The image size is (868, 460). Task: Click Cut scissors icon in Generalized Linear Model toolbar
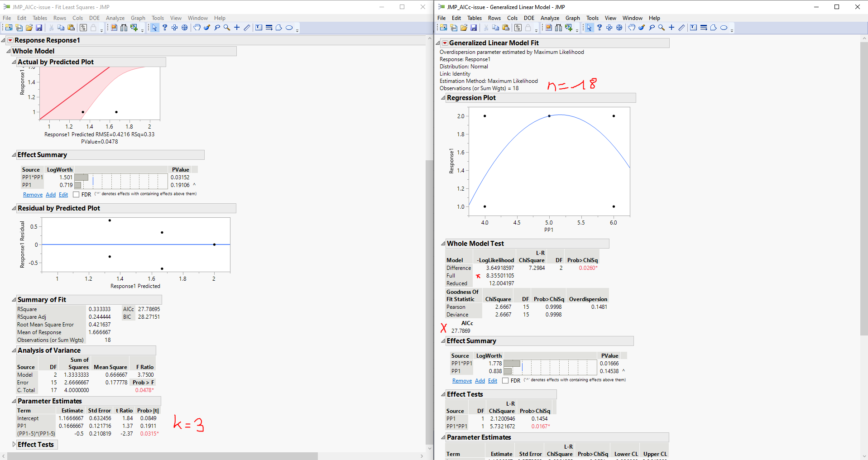click(486, 28)
